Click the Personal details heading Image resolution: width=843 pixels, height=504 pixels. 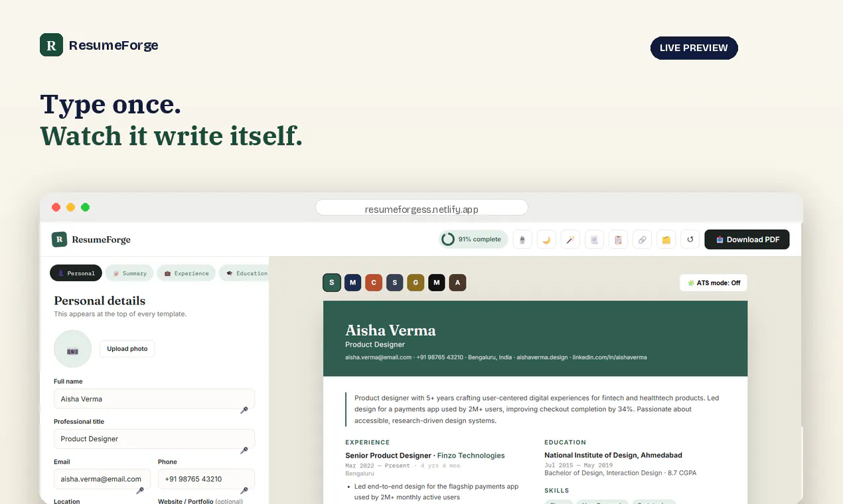[x=100, y=300]
